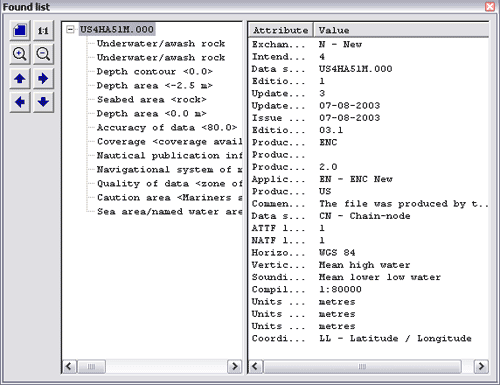Image resolution: width=500 pixels, height=385 pixels.
Task: Select the Depth contour <0.0> item
Action: coord(155,72)
